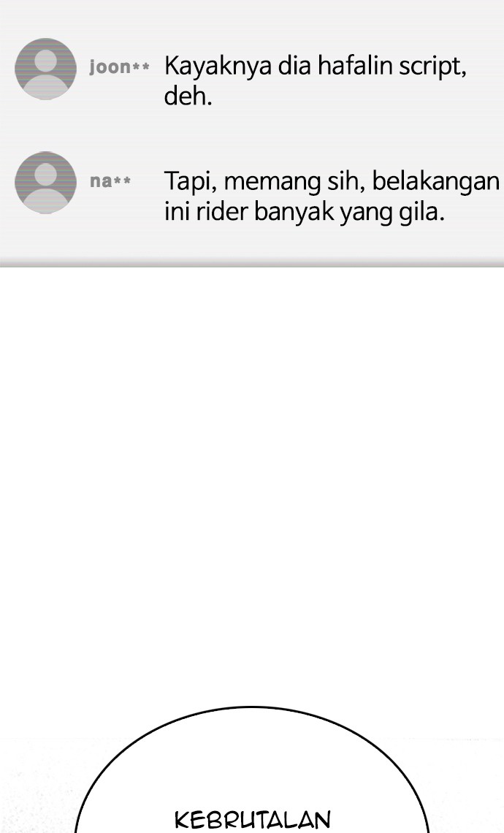Select the joon** username
Image resolution: width=504 pixels, height=833 pixels.
[119, 67]
